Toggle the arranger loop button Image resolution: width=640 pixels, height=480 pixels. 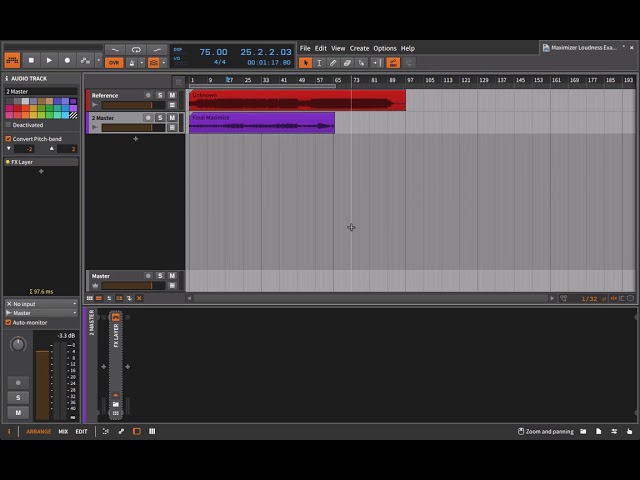136,50
